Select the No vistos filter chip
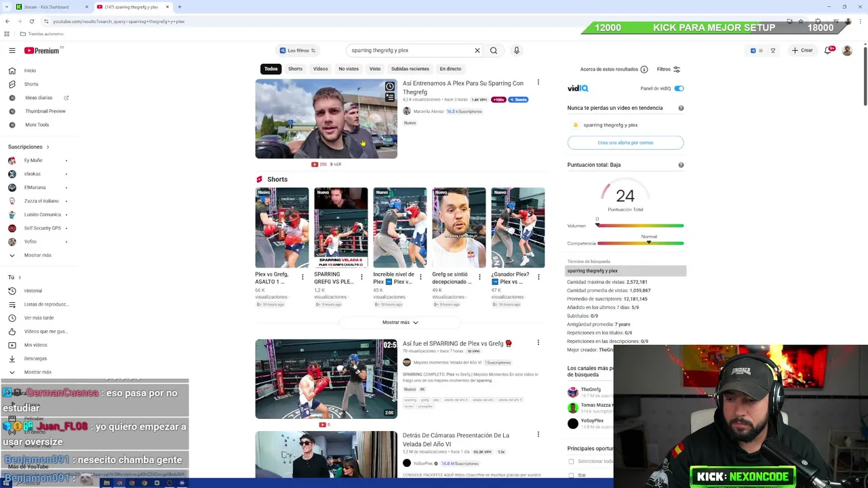 349,69
